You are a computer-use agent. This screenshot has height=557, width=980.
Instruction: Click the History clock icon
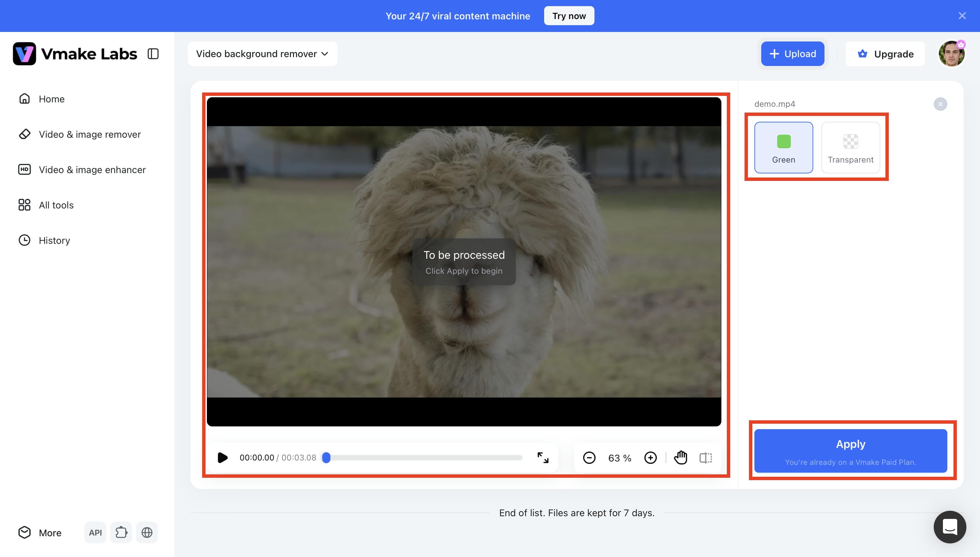[24, 240]
